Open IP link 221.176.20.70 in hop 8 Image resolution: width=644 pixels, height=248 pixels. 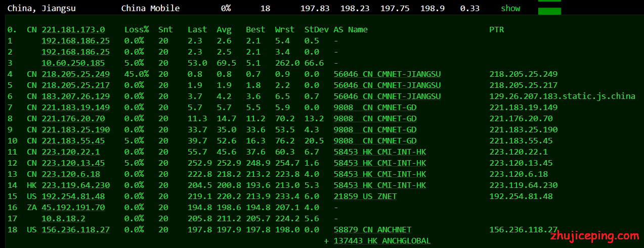point(73,119)
